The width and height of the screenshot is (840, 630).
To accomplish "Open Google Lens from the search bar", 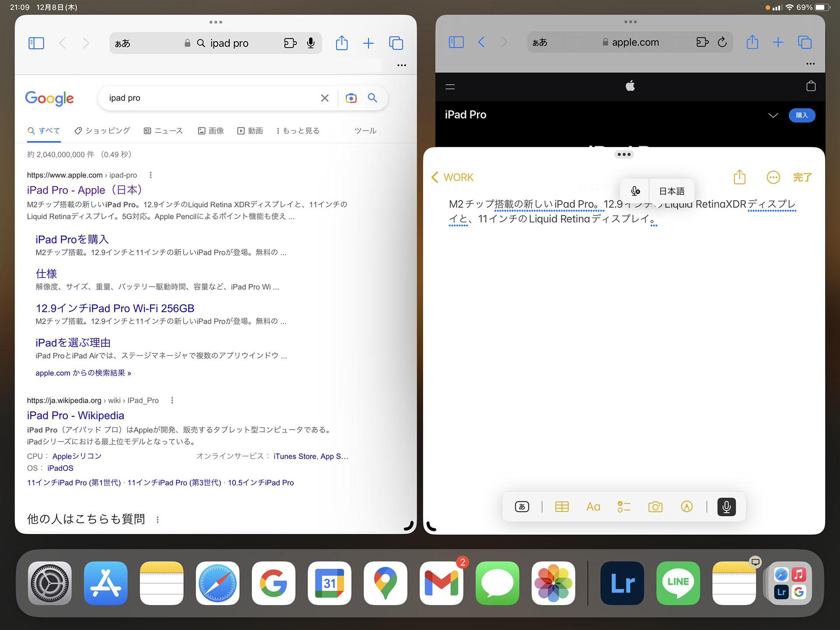I will 351,98.
